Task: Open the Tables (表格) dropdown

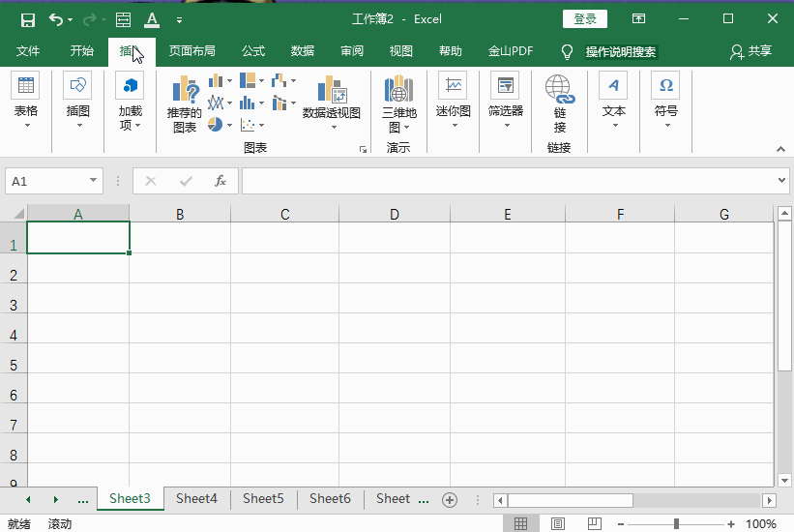Action: click(x=26, y=103)
